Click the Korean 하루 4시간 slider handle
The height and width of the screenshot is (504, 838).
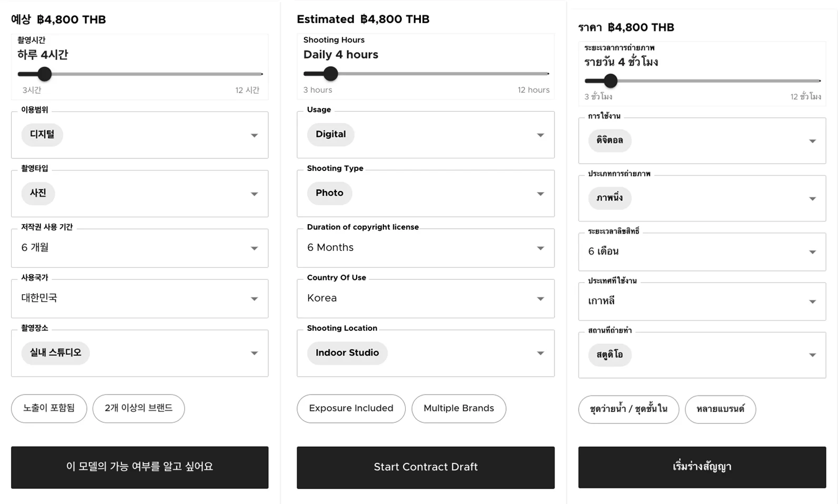pyautogui.click(x=45, y=74)
